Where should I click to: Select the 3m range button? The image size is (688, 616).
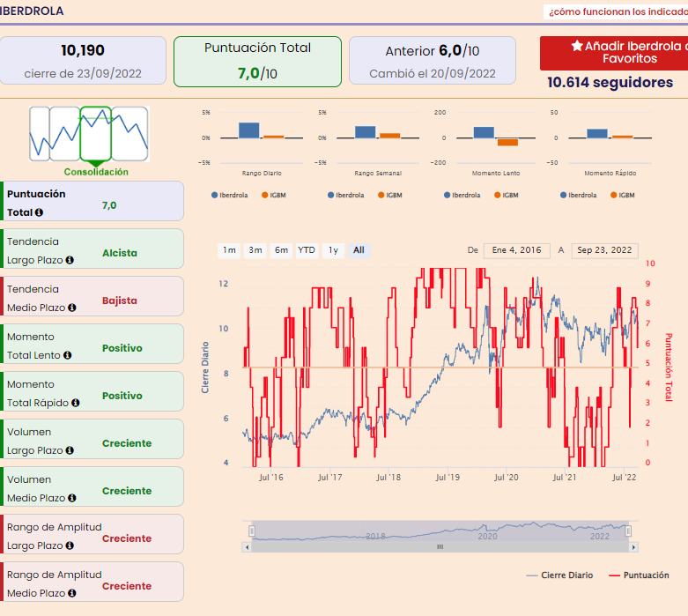pos(255,250)
